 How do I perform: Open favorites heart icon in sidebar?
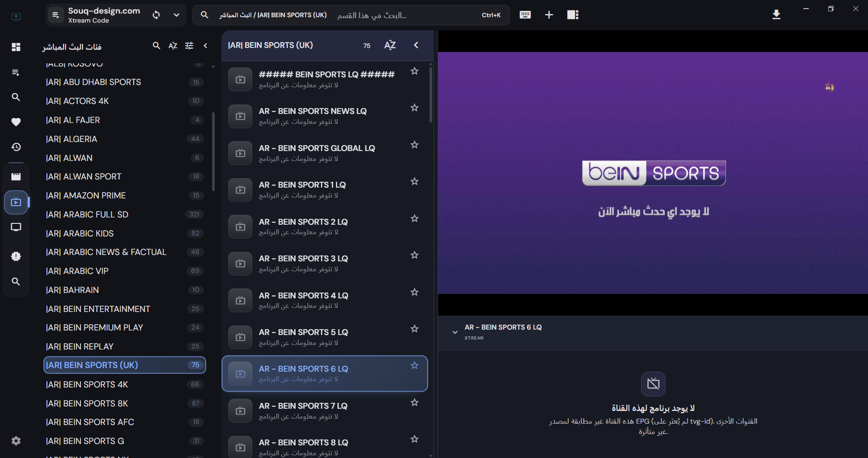(x=16, y=122)
